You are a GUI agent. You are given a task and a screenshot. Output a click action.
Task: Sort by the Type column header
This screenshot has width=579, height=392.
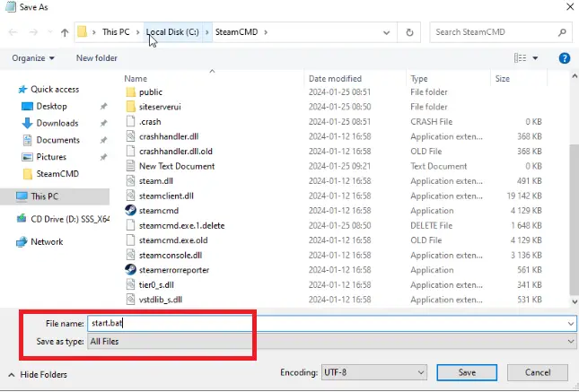click(x=419, y=79)
